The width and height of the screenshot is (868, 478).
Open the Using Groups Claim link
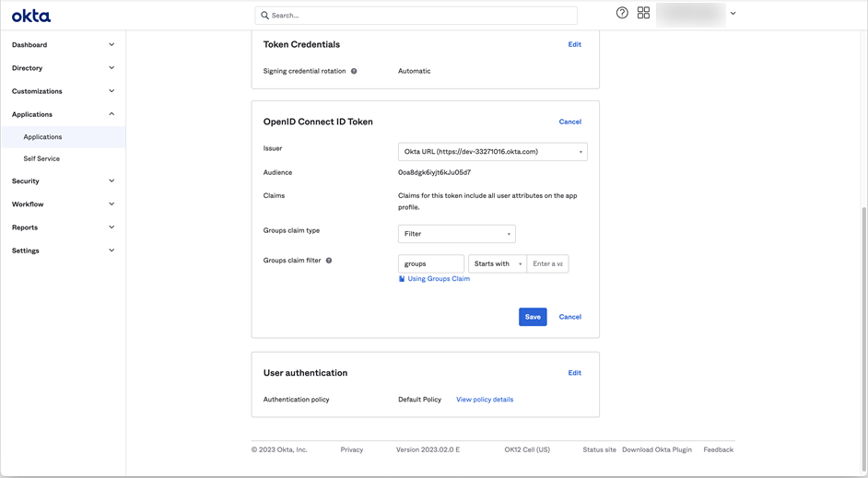coord(439,279)
